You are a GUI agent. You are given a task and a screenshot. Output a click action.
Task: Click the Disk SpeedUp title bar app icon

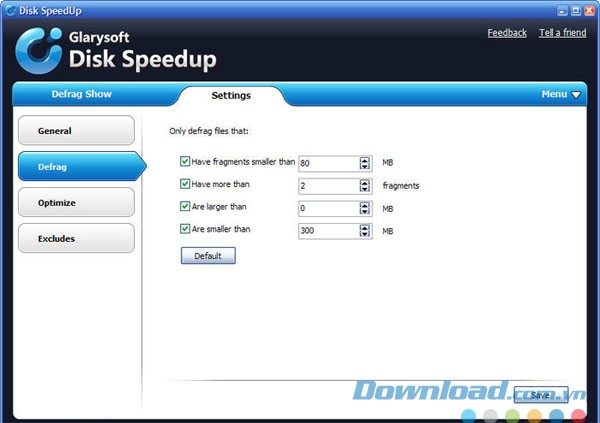(10, 10)
